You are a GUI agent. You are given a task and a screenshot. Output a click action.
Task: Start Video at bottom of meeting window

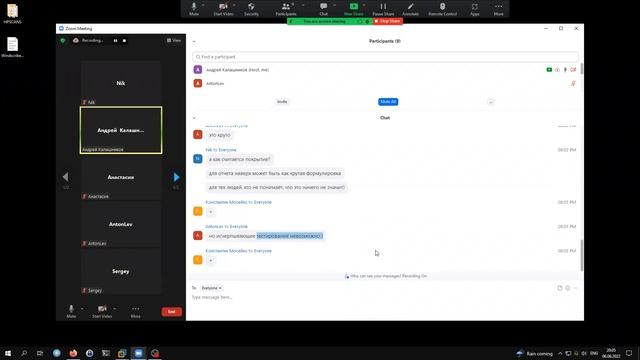102,311
